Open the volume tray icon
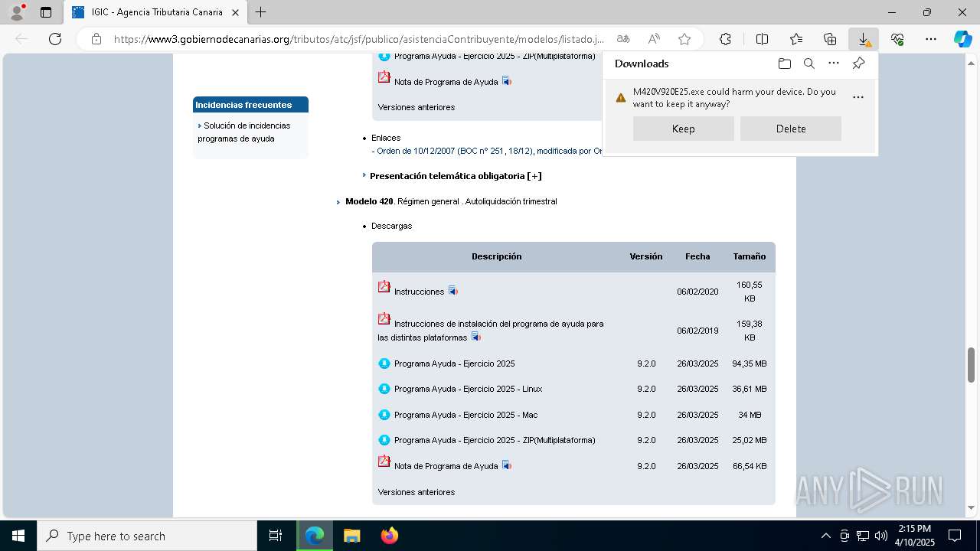 (880, 536)
